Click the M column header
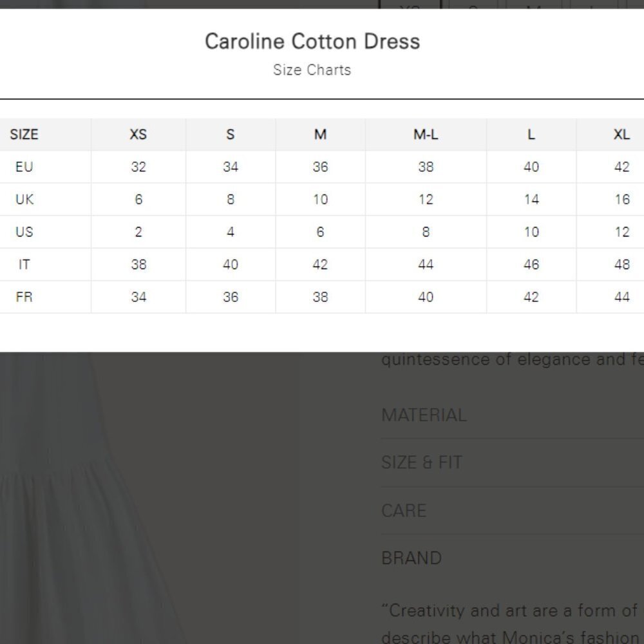644x644 pixels. [320, 135]
